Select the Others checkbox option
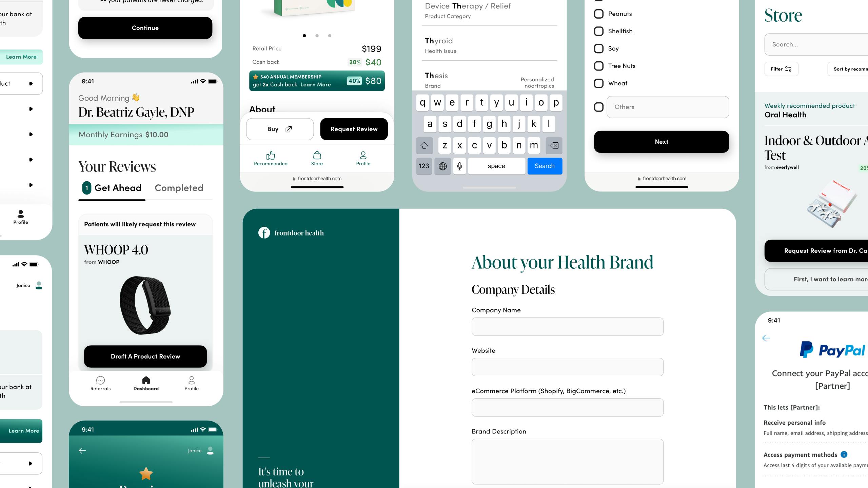The height and width of the screenshot is (488, 868). [x=598, y=107]
